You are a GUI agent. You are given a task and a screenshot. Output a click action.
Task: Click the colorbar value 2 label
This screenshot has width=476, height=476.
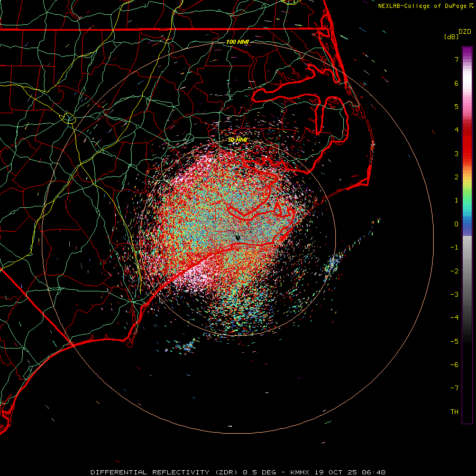click(456, 177)
